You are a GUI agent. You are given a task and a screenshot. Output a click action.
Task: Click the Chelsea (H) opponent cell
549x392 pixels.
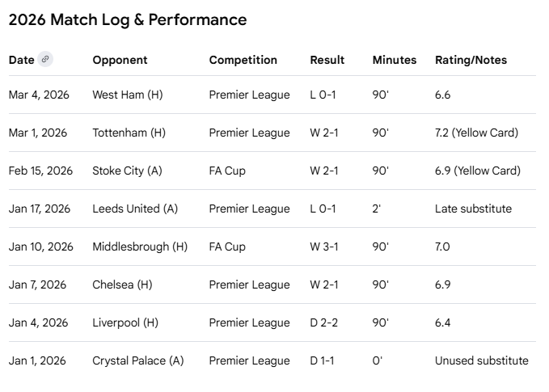(x=122, y=285)
